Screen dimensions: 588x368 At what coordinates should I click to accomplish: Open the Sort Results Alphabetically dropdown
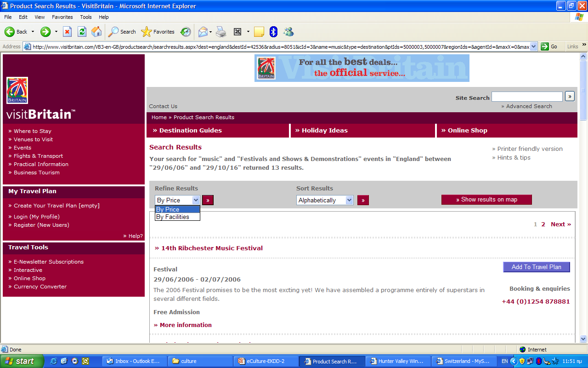click(349, 200)
